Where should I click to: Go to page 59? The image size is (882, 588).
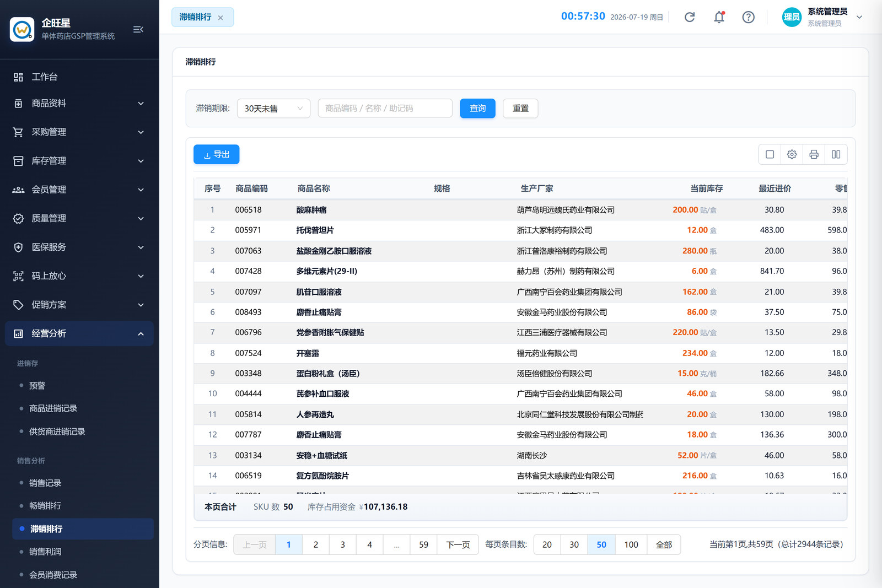(x=423, y=544)
